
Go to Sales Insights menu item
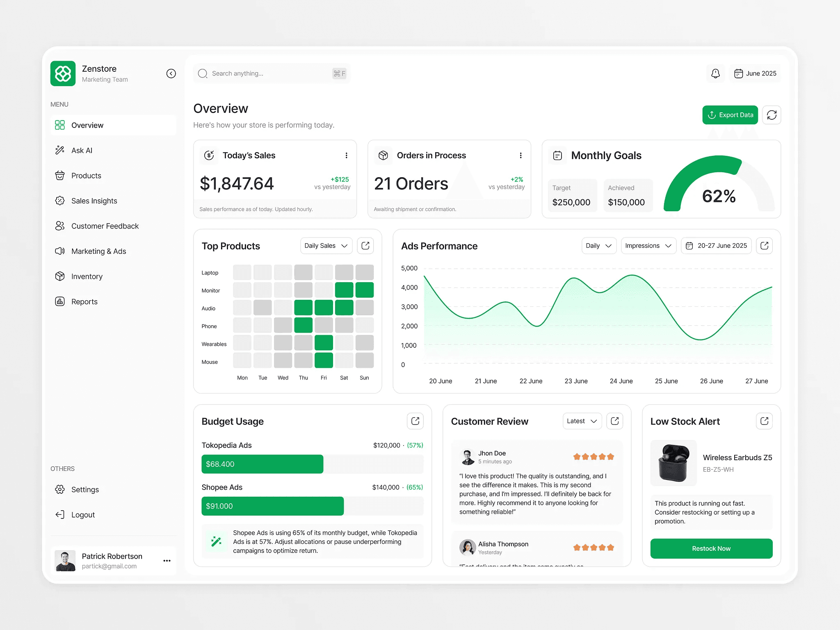coord(94,201)
